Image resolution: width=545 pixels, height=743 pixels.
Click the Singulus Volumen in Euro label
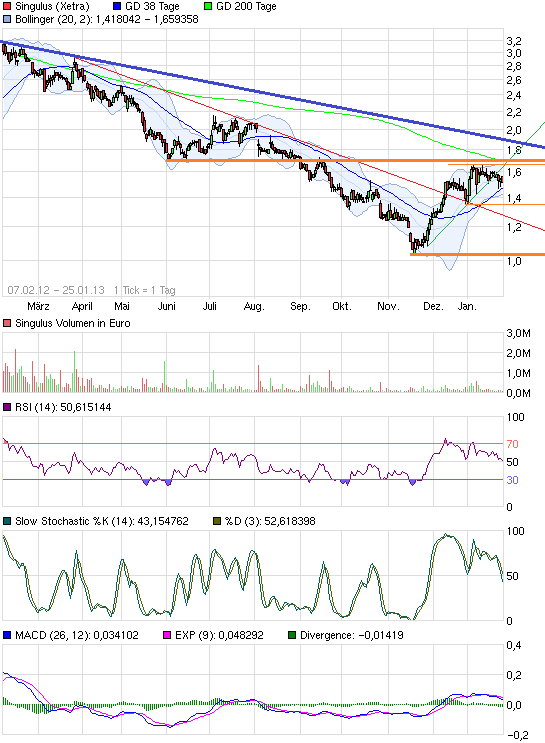(x=73, y=323)
